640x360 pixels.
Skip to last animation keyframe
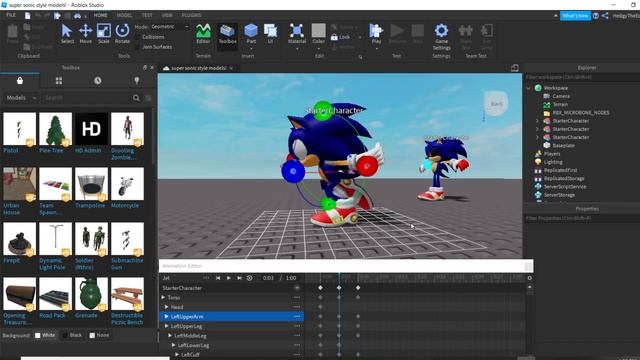point(239,278)
